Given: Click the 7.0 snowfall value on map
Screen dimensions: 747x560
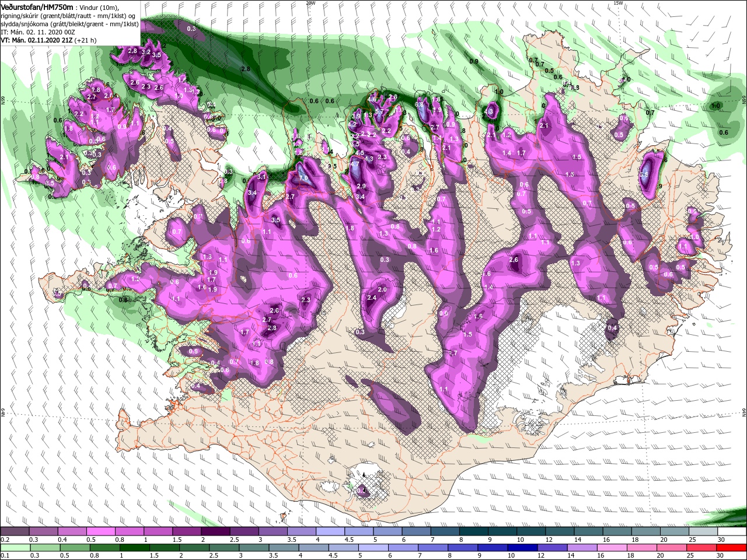Looking at the screenshot, I should pyautogui.click(x=303, y=178).
